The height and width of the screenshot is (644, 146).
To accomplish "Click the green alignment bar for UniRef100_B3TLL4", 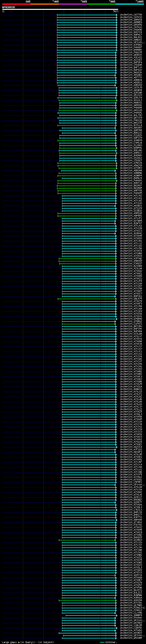I will pyautogui.click(x=87, y=125).
